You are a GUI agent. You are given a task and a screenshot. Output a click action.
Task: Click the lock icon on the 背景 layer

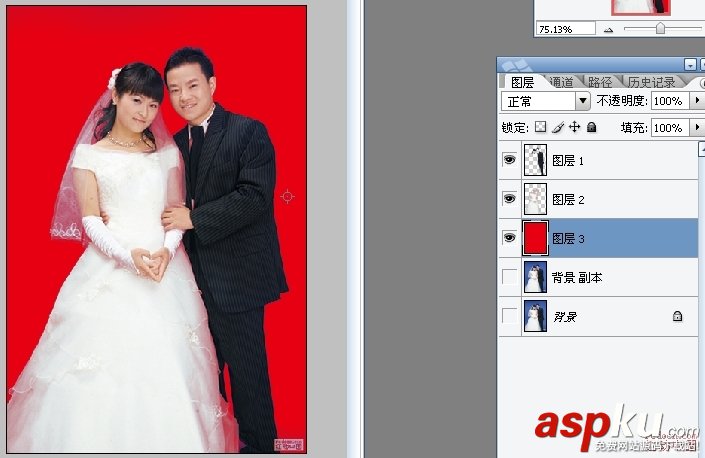[x=677, y=316]
